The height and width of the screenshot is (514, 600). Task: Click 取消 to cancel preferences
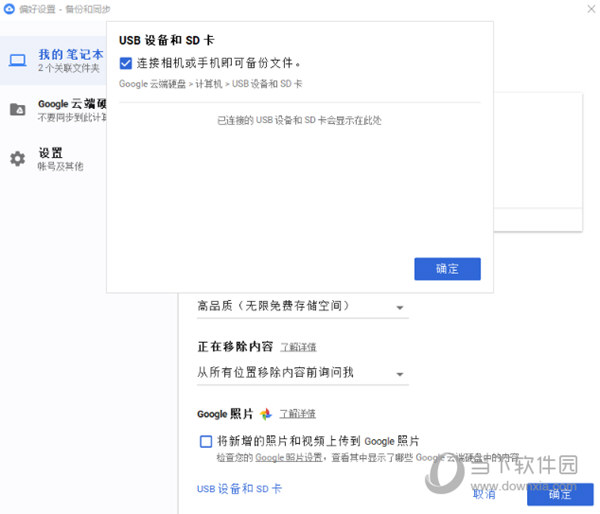pos(484,494)
